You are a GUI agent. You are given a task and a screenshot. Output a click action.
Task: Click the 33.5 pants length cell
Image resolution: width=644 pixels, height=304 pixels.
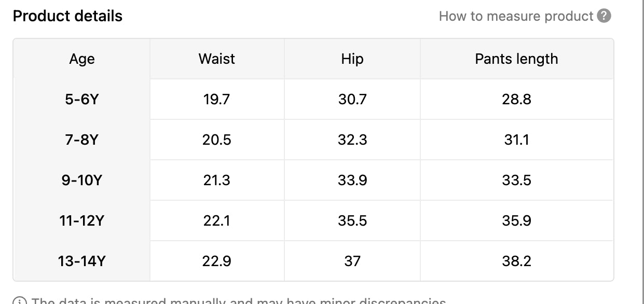[x=516, y=180]
